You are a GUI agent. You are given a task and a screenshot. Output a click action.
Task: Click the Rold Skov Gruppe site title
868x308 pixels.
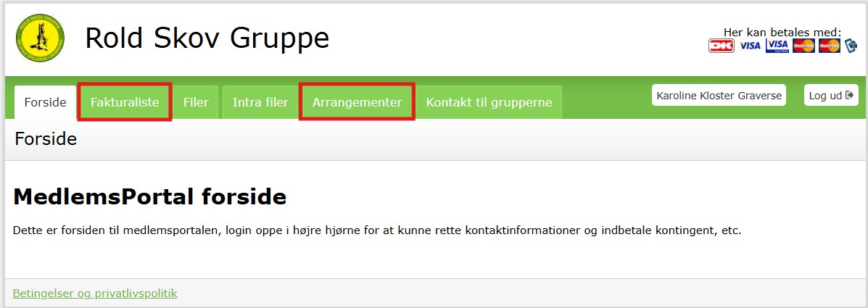pos(207,38)
